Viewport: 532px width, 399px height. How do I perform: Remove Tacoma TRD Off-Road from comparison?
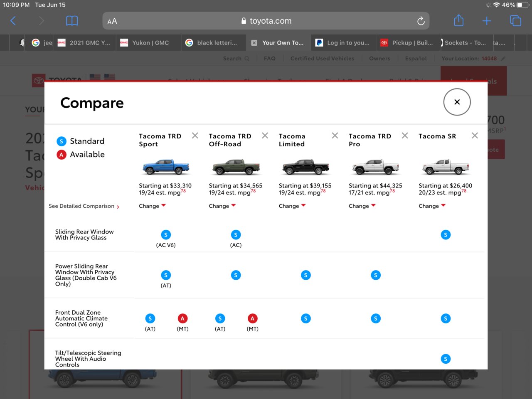pyautogui.click(x=265, y=135)
